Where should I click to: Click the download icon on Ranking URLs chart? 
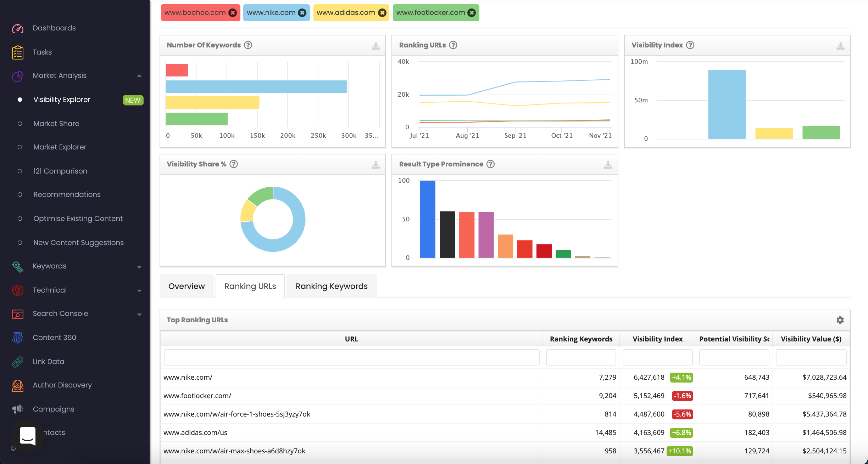point(607,46)
